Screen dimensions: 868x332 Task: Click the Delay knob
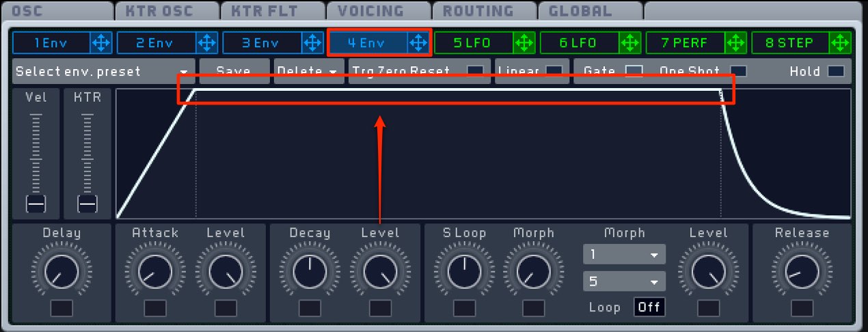pos(61,273)
